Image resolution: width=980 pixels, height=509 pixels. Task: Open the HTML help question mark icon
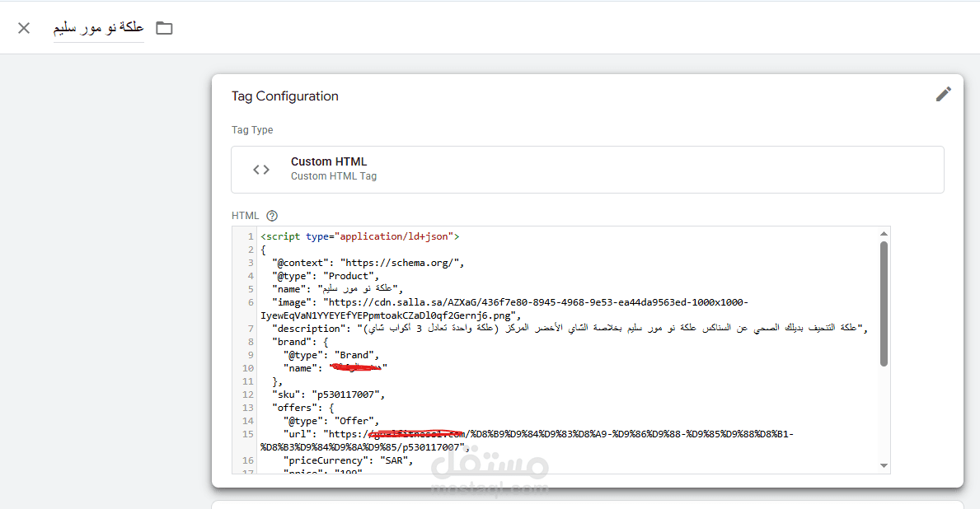pos(272,216)
